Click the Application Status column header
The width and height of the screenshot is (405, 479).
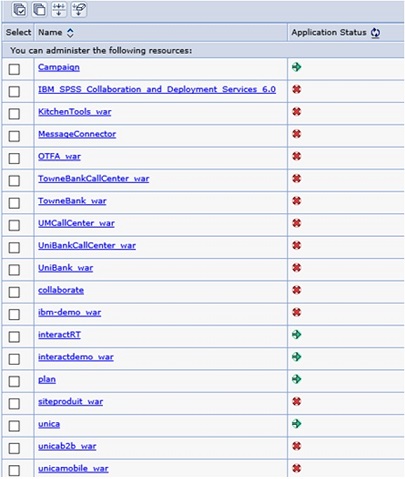coord(329,32)
